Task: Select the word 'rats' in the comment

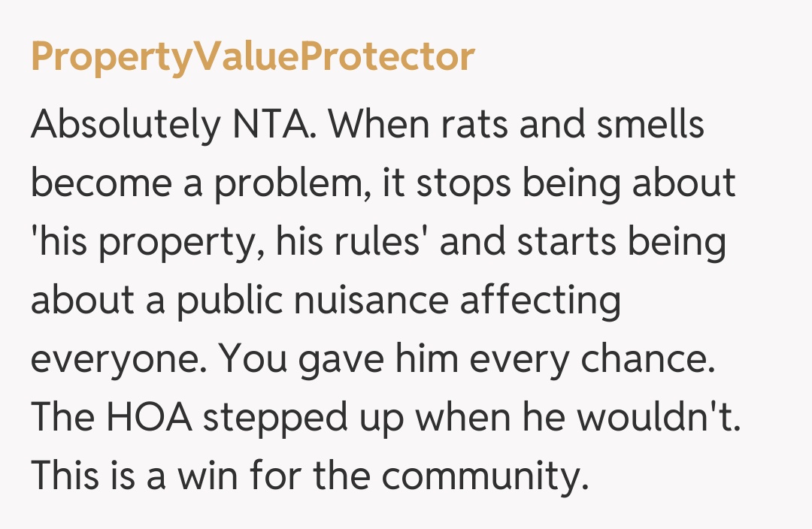Action: (x=474, y=125)
